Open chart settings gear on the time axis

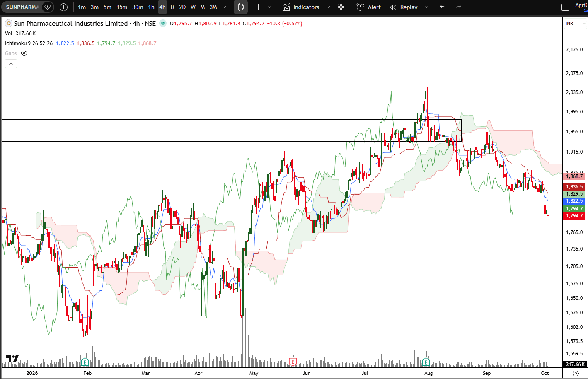[x=576, y=373]
